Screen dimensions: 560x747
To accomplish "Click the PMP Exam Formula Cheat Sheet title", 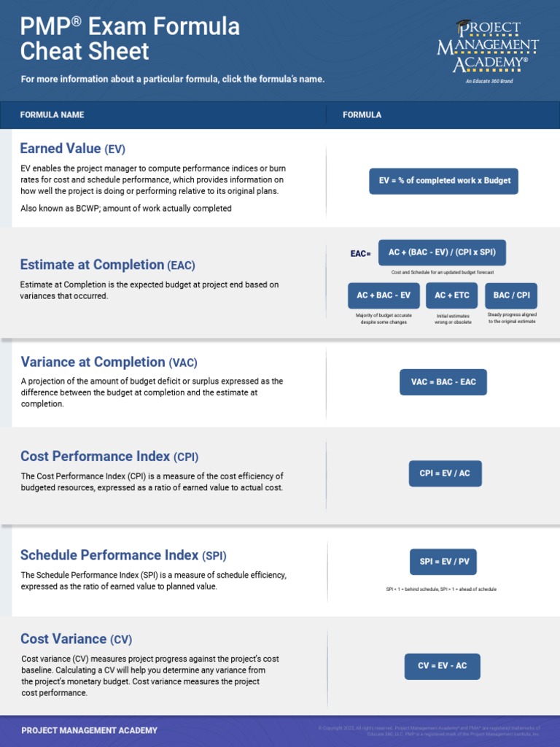I will (x=130, y=39).
